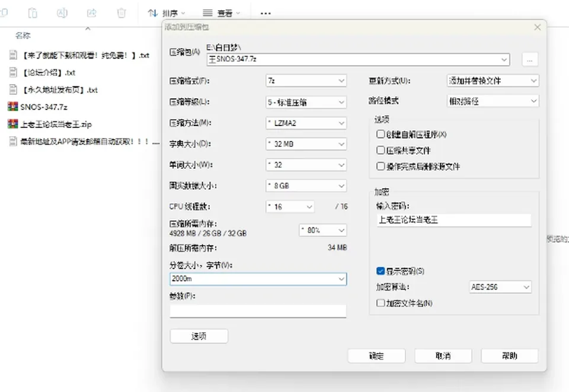The width and height of the screenshot is (569, 392).
Task: Open the 固实数据大小 dropdown showing 8 GB
Action: click(306, 186)
